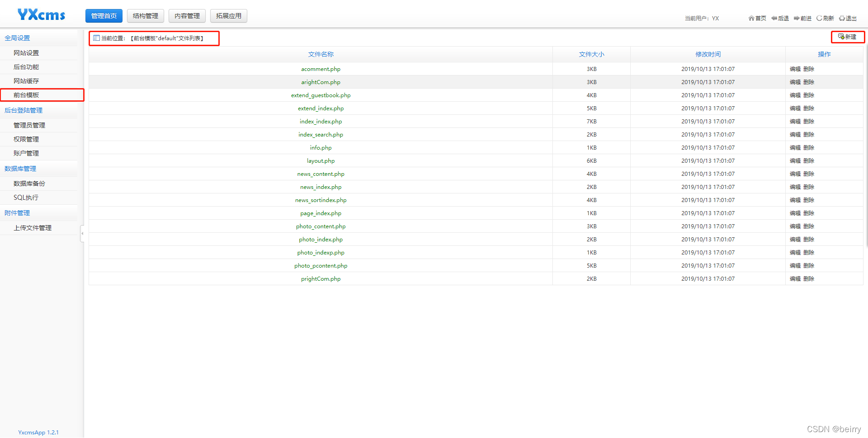Edit index_index.php via its 编辑 link
This screenshot has height=438, width=868.
[795, 122]
